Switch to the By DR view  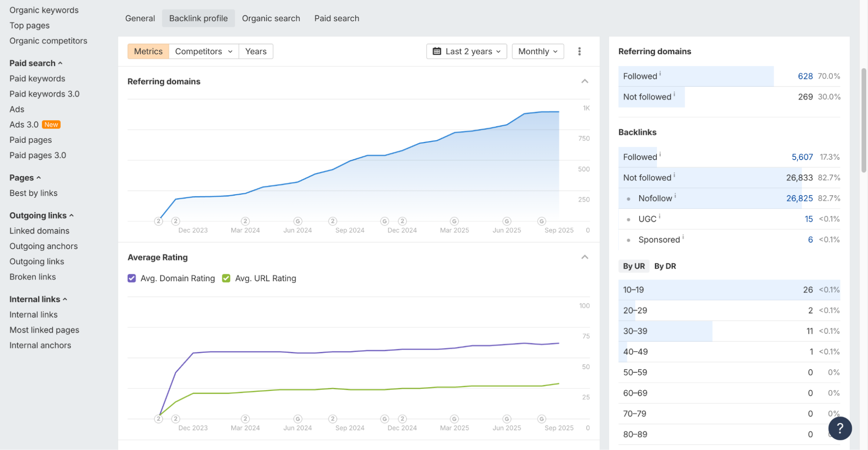[665, 266]
